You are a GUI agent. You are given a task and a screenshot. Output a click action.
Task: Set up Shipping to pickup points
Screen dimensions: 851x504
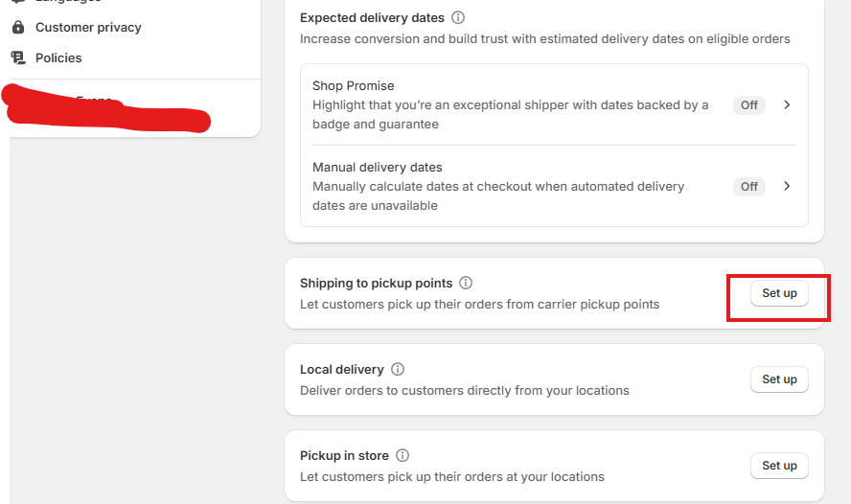coord(779,293)
